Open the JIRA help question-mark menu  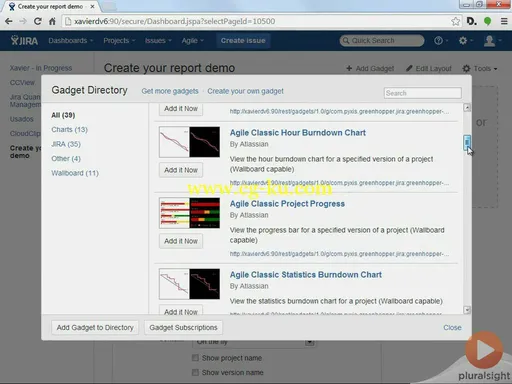point(441,41)
